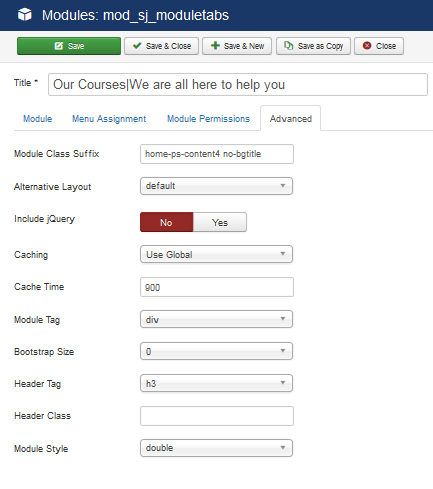
Task: Click the red Close icon
Action: pyautogui.click(x=367, y=46)
